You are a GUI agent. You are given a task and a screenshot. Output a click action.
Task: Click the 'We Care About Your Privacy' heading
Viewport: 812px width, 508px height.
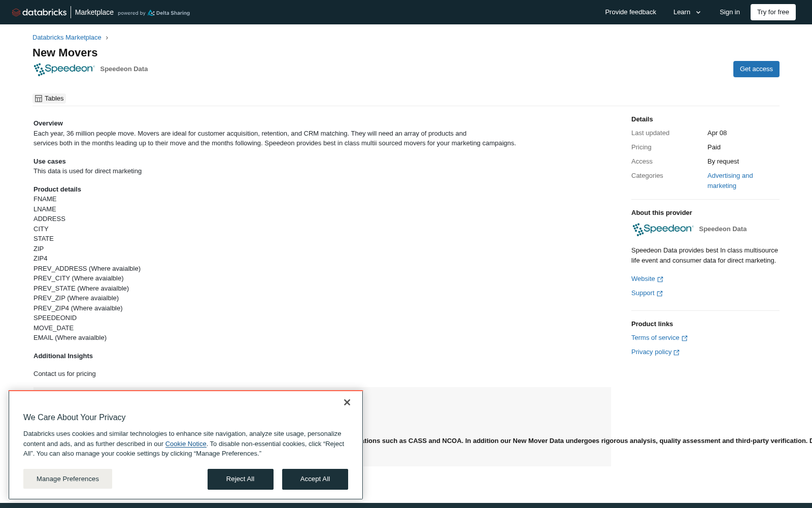pyautogui.click(x=75, y=418)
